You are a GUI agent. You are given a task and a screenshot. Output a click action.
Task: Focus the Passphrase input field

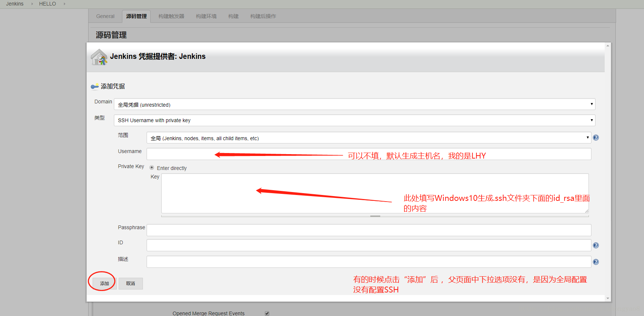(x=369, y=230)
